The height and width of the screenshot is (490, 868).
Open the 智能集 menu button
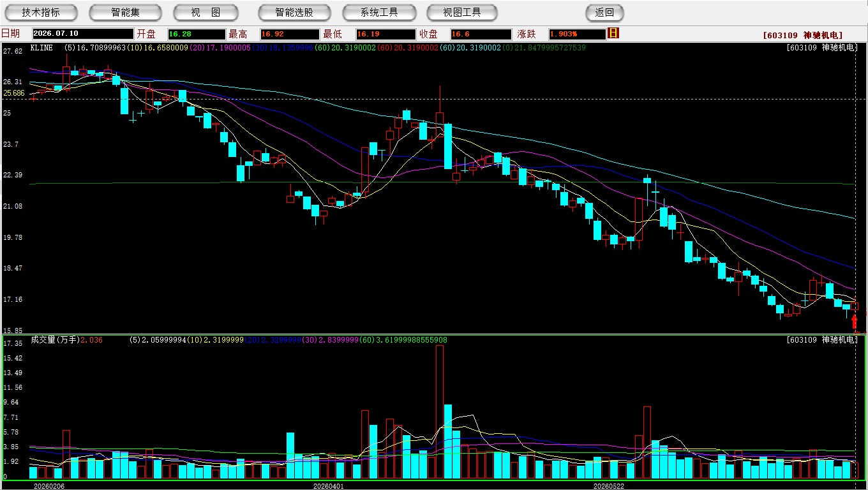125,12
